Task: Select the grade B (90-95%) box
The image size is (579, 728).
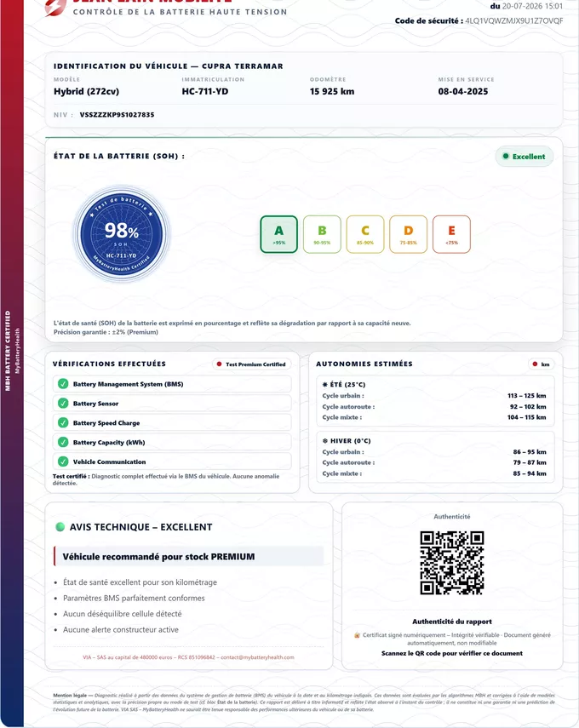Action: coord(322,234)
